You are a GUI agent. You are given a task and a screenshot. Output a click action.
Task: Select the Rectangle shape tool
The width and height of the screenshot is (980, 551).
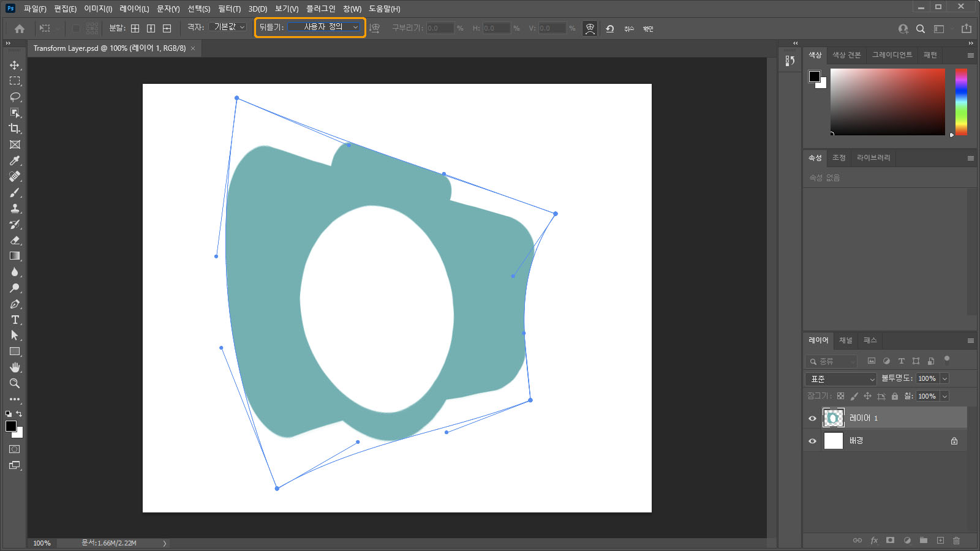15,351
